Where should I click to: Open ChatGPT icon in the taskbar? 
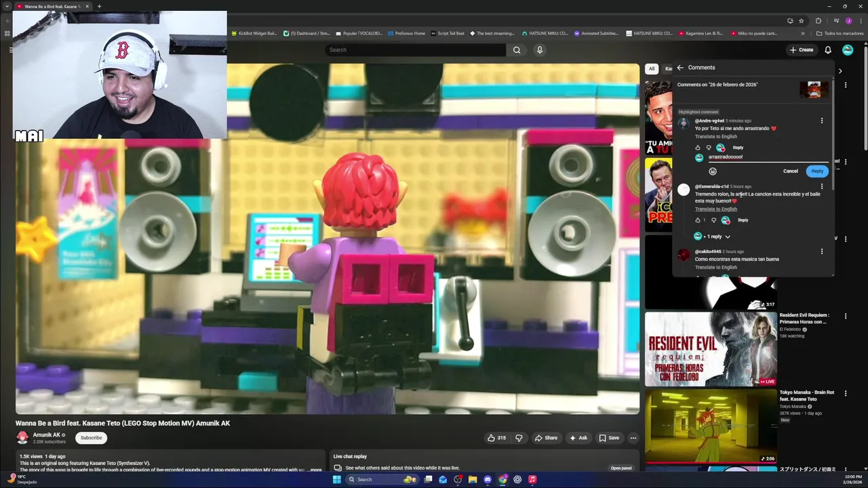[x=517, y=479]
